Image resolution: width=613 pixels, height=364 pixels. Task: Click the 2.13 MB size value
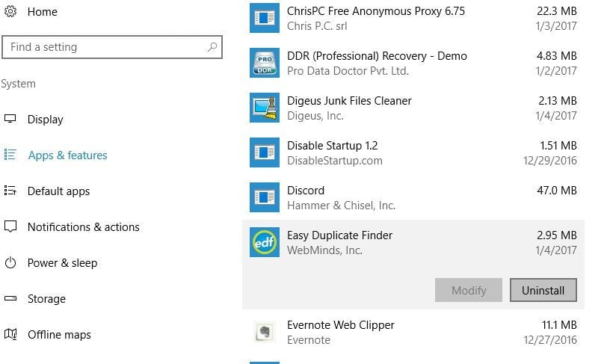pos(558,101)
